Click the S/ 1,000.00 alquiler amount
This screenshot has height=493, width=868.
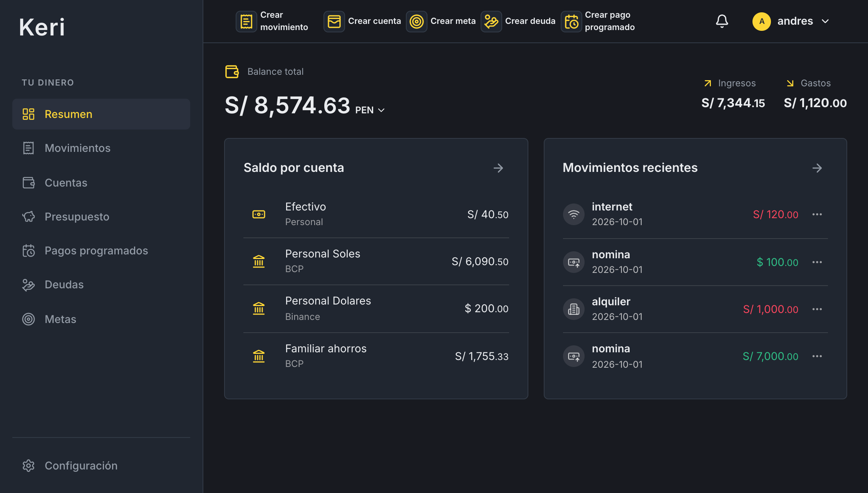click(x=771, y=309)
